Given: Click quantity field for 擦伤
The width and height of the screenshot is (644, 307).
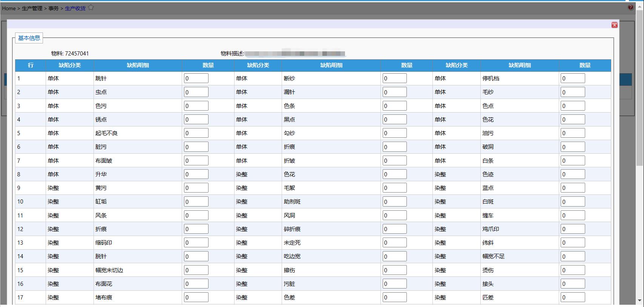Looking at the screenshot, I should [x=395, y=270].
